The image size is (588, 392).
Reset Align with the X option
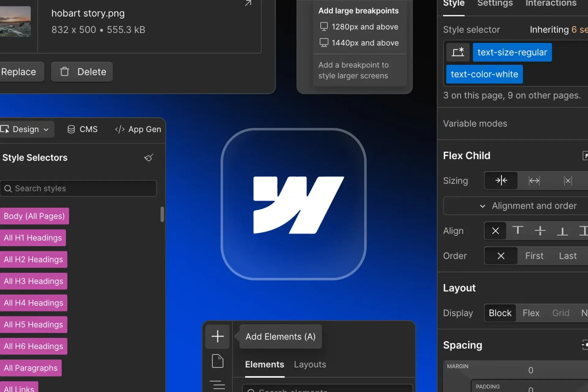[496, 231]
